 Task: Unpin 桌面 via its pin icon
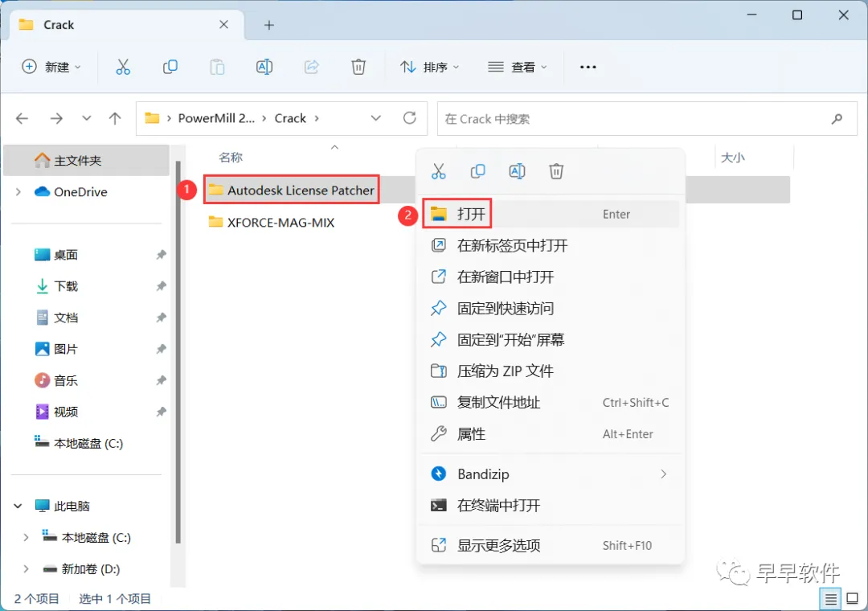point(161,255)
